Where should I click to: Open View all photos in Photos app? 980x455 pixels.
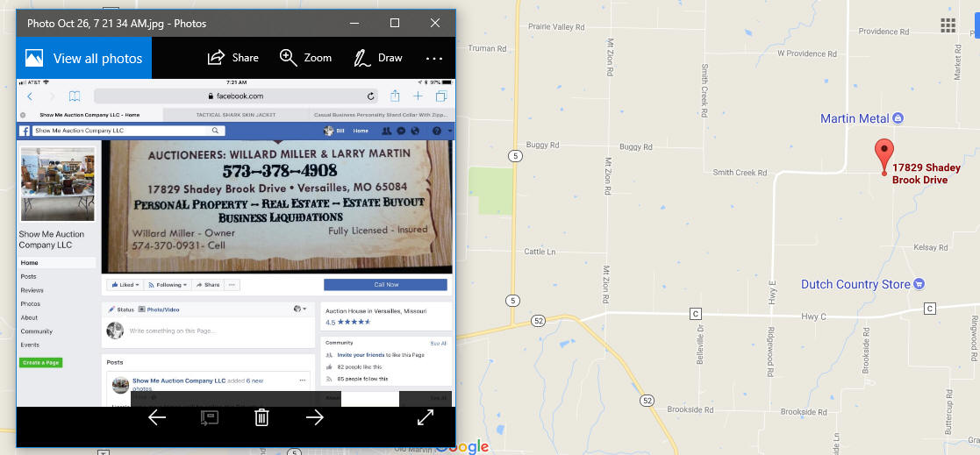(83, 58)
